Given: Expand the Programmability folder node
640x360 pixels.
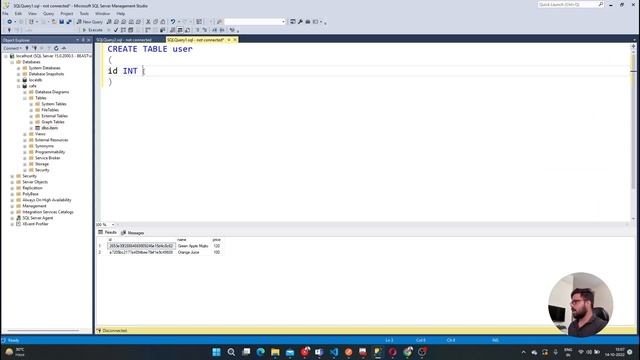Looking at the screenshot, I should click(x=25, y=152).
